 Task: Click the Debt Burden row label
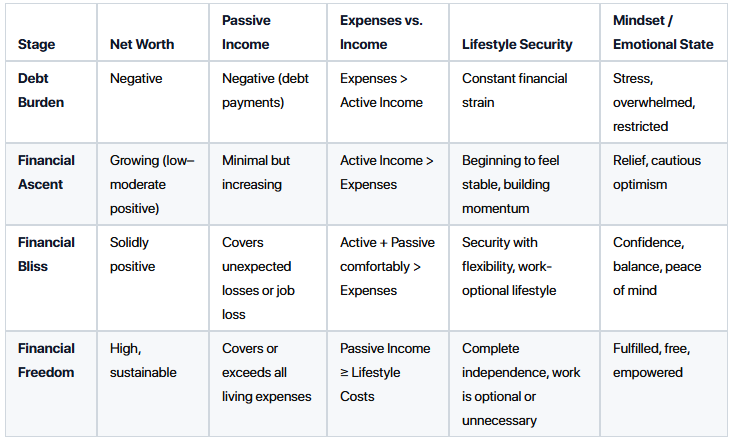tap(41, 90)
